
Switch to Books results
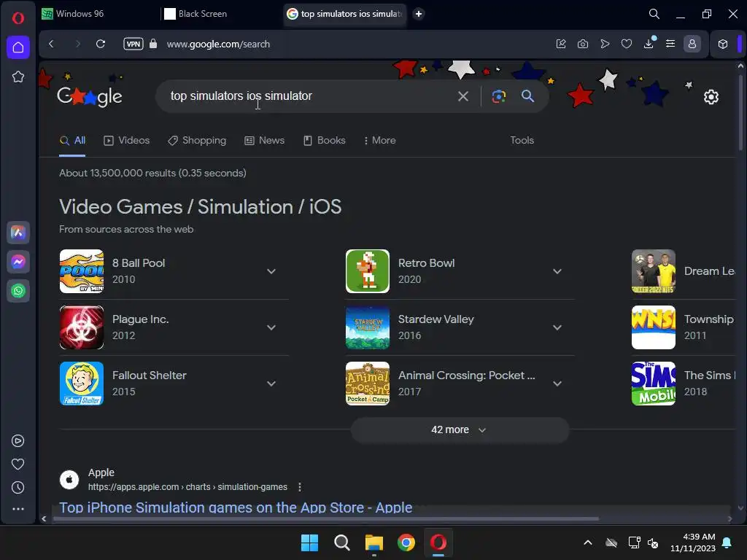325,141
